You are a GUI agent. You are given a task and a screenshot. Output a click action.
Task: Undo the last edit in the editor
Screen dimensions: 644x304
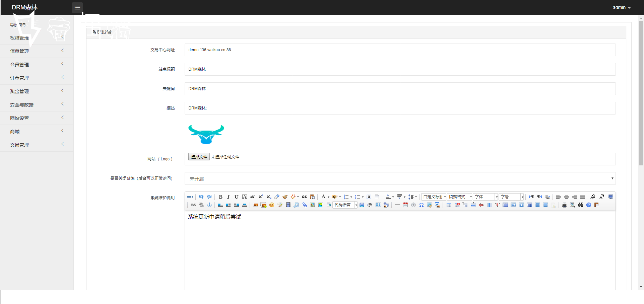click(201, 197)
